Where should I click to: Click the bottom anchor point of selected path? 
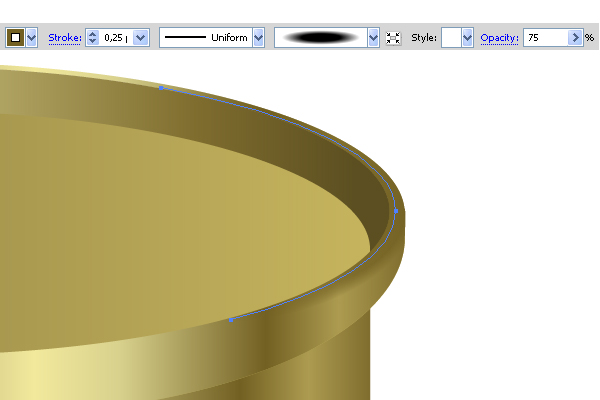tap(231, 320)
